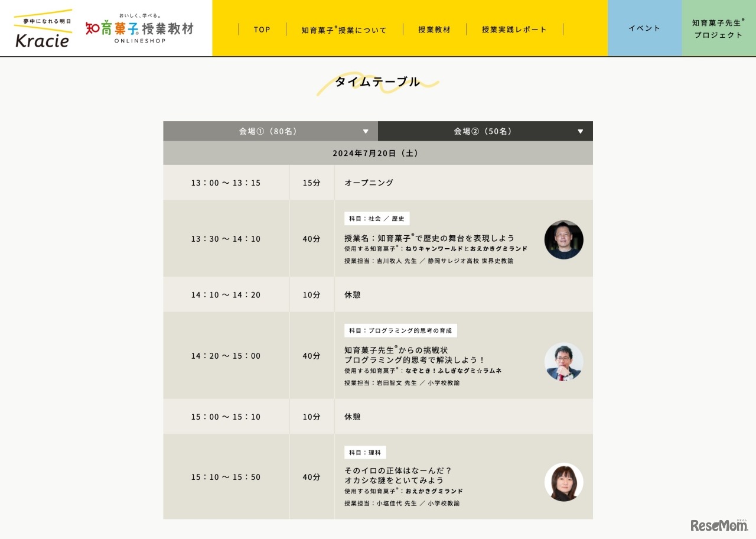756x539 pixels.
Task: Click the オカシな謎をといてみよう title line
Action: pyautogui.click(x=394, y=480)
